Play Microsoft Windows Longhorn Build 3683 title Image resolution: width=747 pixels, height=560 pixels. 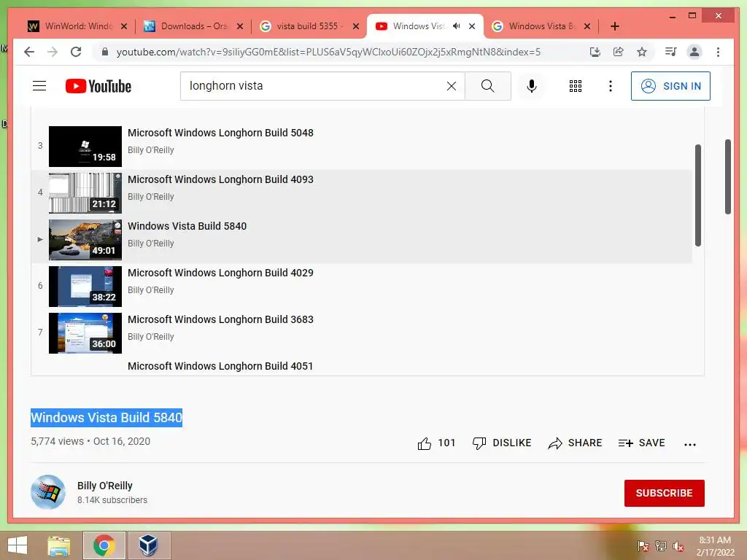[x=220, y=319]
